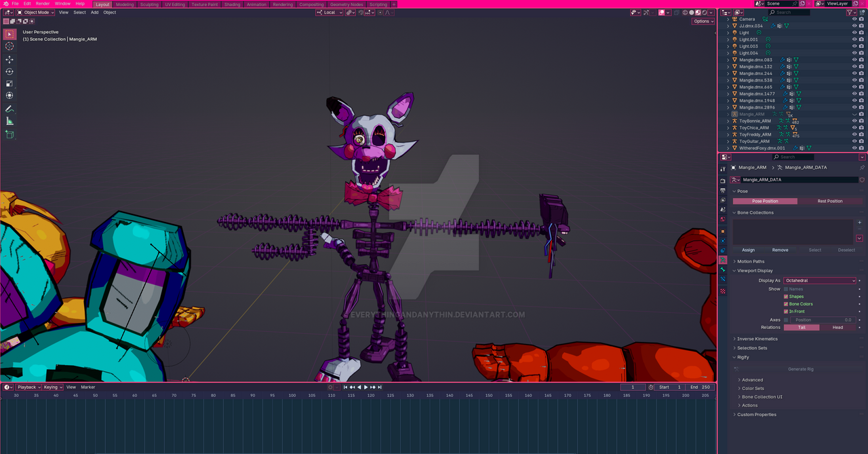Open the viewport Options dropdown

tap(703, 21)
